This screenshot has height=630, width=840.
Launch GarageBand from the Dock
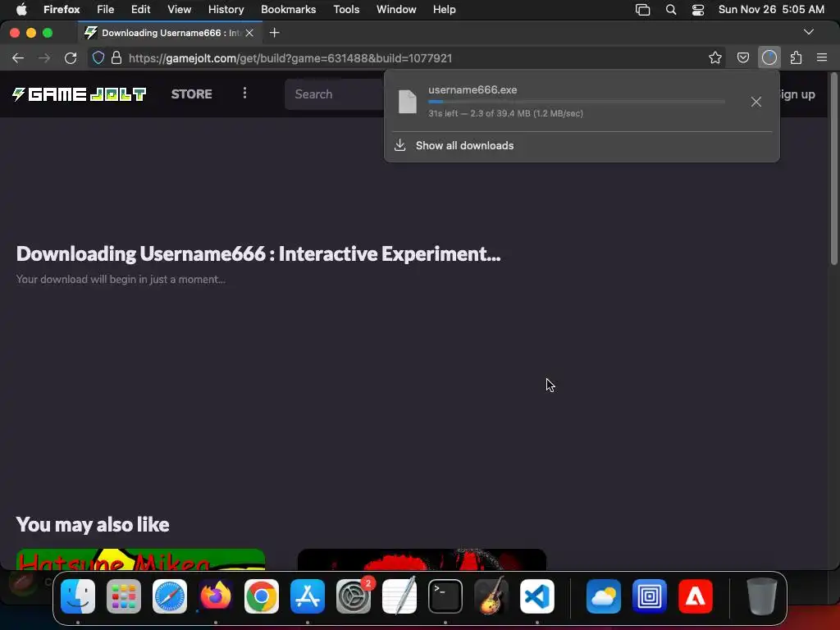click(491, 596)
